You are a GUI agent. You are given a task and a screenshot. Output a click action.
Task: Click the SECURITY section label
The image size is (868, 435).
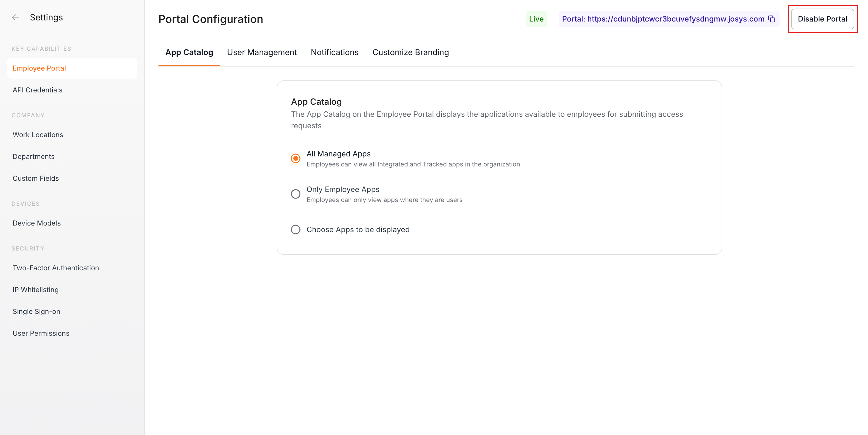[x=28, y=249]
